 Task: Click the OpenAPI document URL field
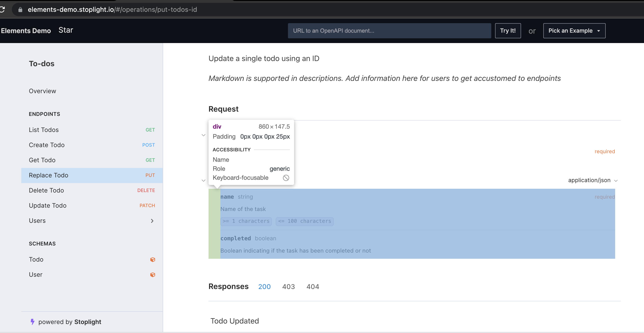coord(389,31)
